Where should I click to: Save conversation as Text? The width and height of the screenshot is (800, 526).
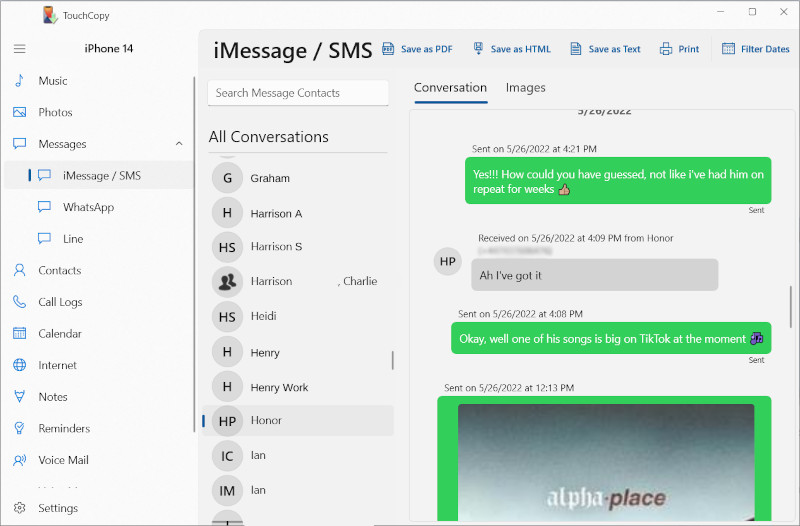[x=605, y=49]
